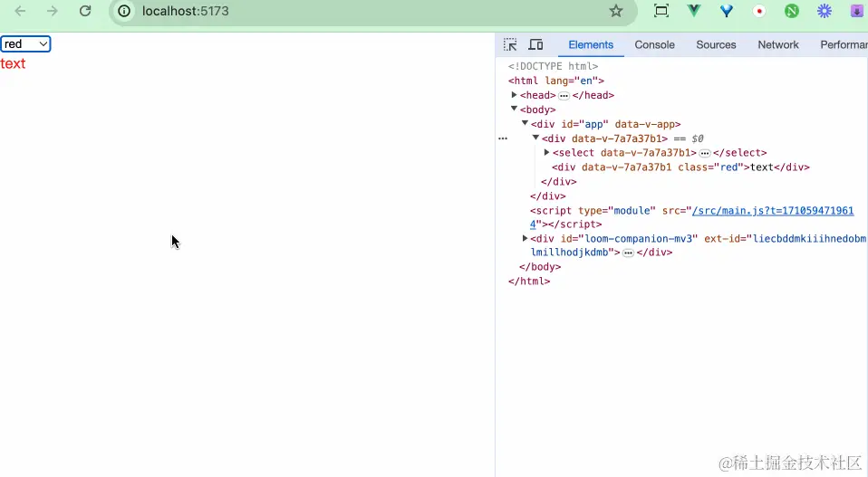Click the browser forward arrow
Image resolution: width=868 pixels, height=477 pixels.
(x=52, y=11)
